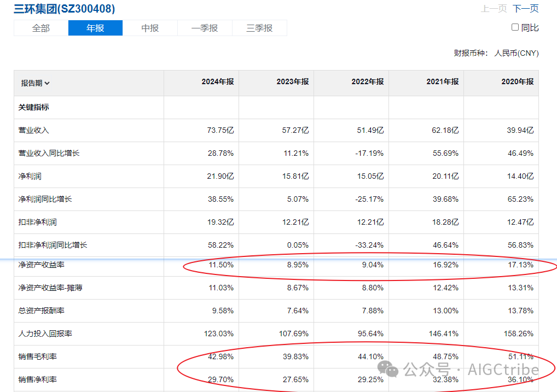Switch to the 一季报 tab

pyautogui.click(x=205, y=28)
